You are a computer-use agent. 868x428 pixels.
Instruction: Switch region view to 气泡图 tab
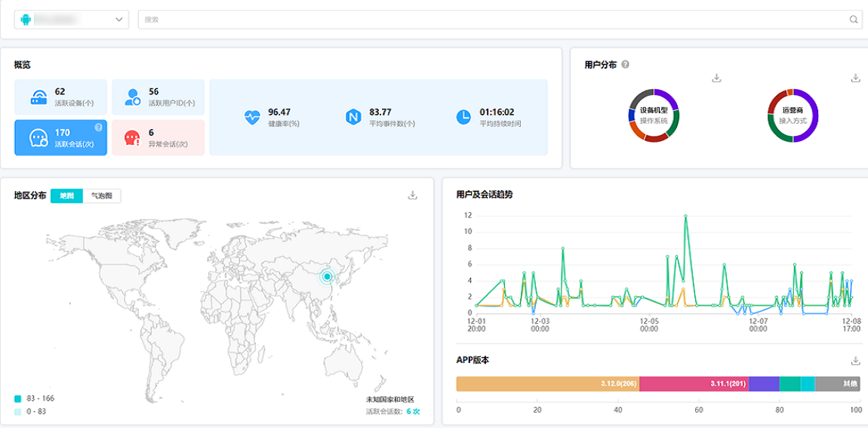point(101,196)
